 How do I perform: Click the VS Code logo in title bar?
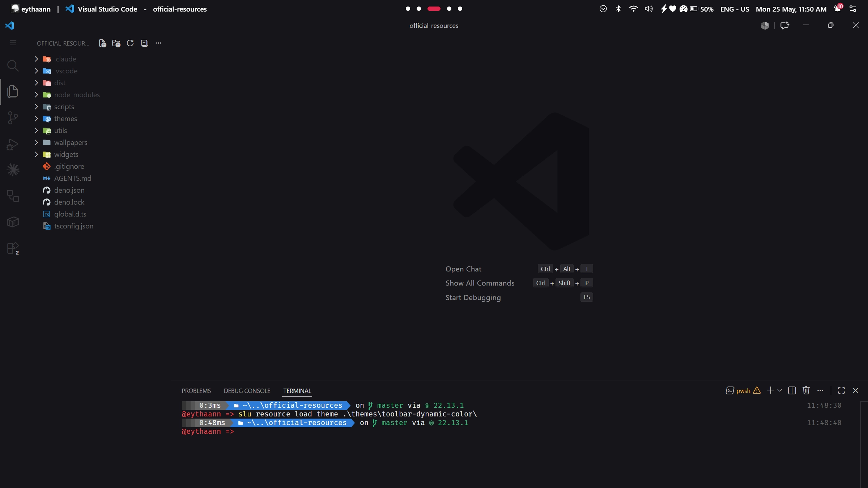coord(9,25)
